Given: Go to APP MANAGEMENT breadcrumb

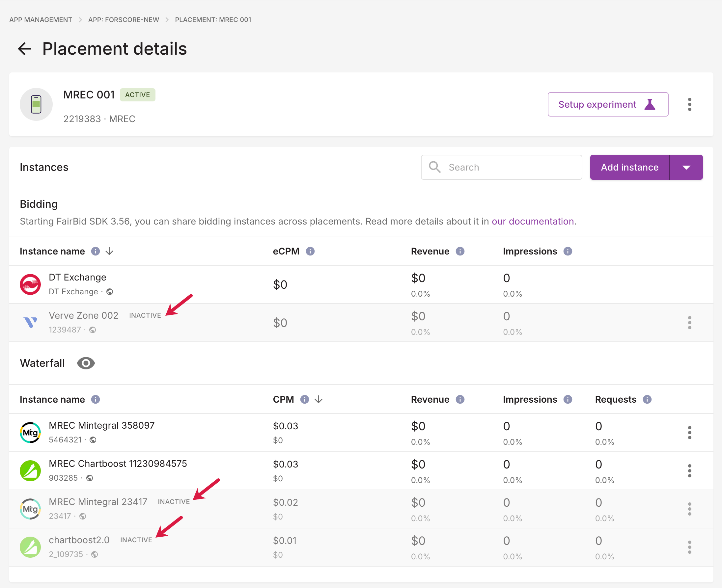Looking at the screenshot, I should [41, 20].
